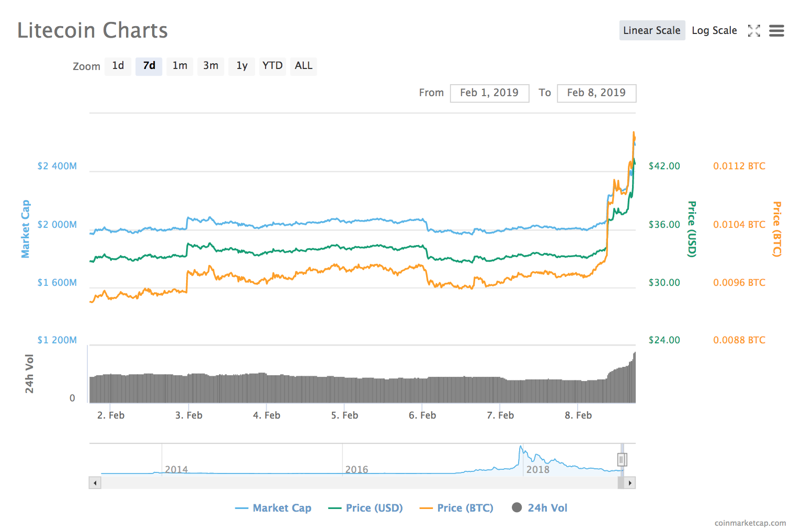Click the green Price (USD) legend line marker
The height and width of the screenshot is (532, 803).
coord(335,507)
